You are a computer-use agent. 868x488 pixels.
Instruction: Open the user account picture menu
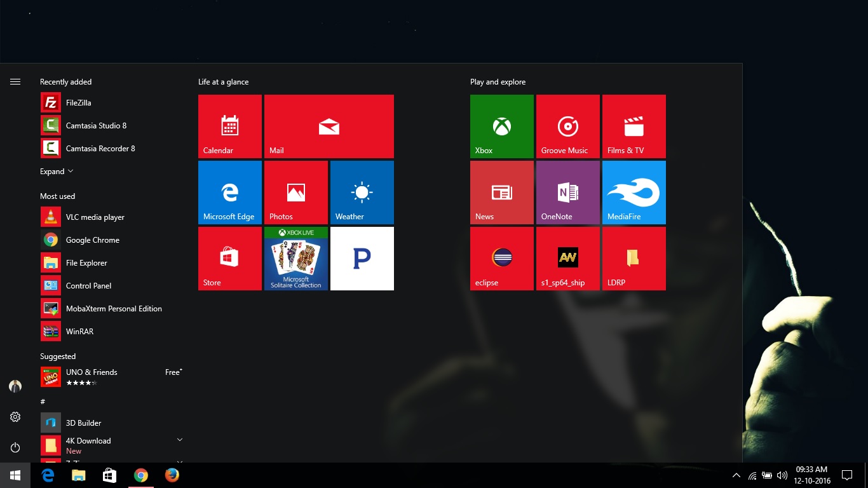15,386
